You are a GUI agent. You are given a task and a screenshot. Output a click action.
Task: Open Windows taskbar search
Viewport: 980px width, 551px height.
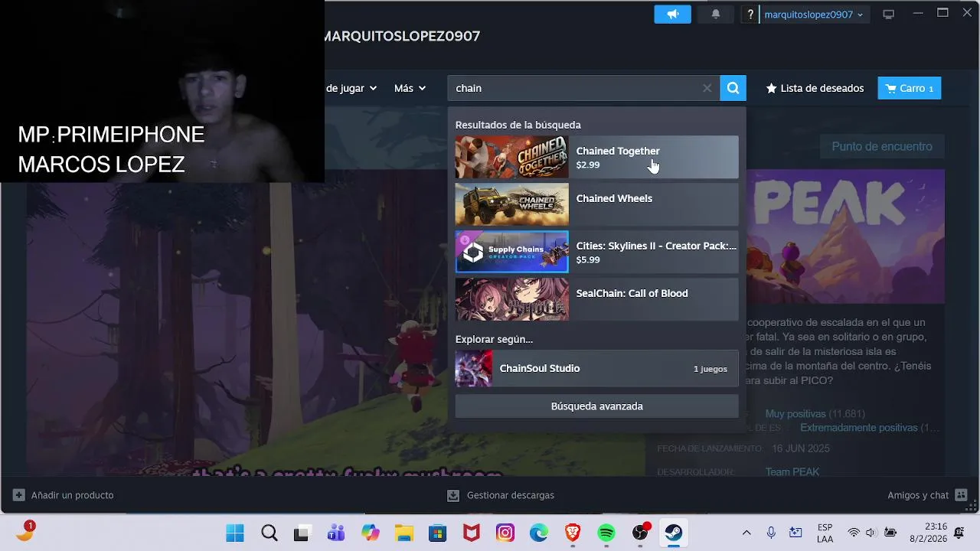(269, 533)
